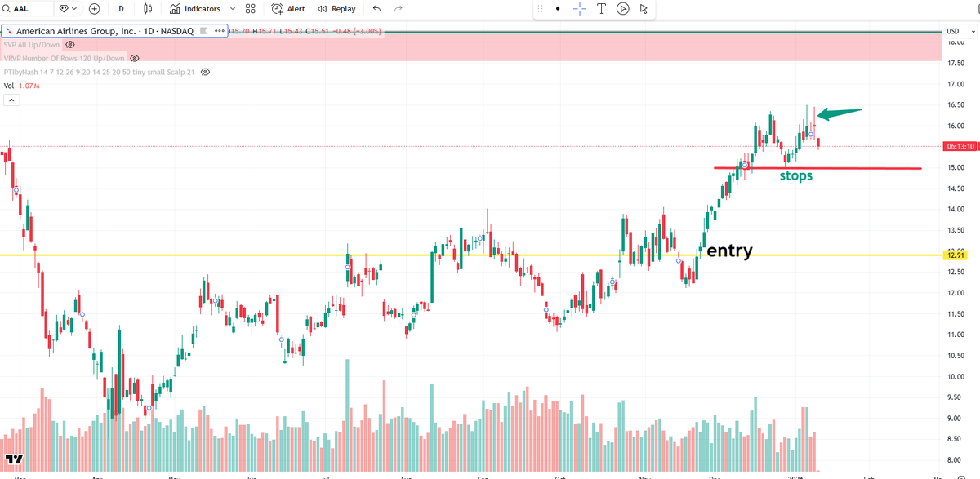The width and height of the screenshot is (980, 479).
Task: Click the redo arrow
Action: click(398, 8)
